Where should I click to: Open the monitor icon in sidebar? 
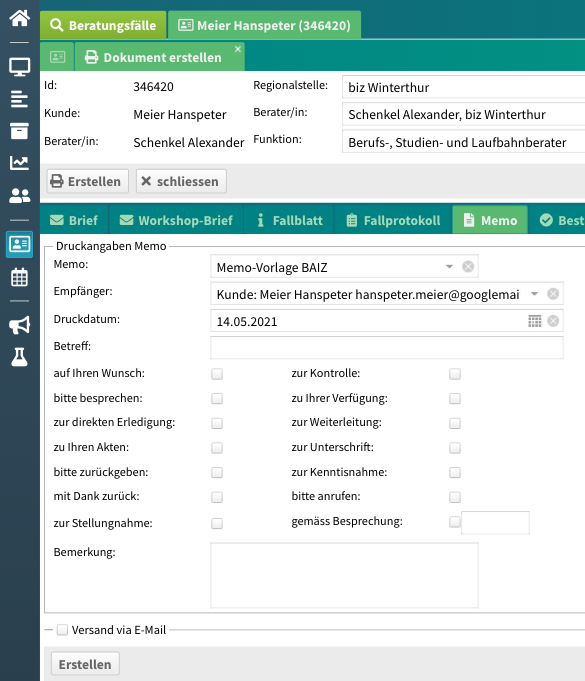[x=20, y=67]
